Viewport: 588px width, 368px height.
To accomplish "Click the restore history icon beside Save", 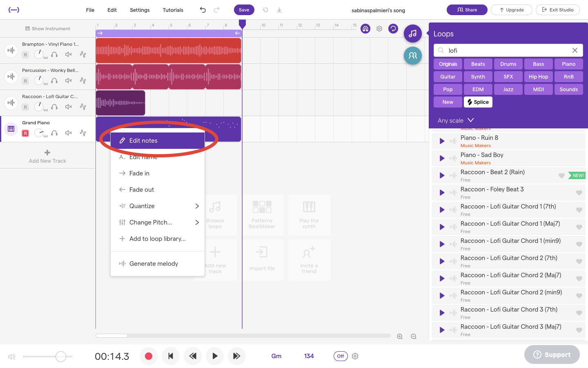I will point(265,10).
